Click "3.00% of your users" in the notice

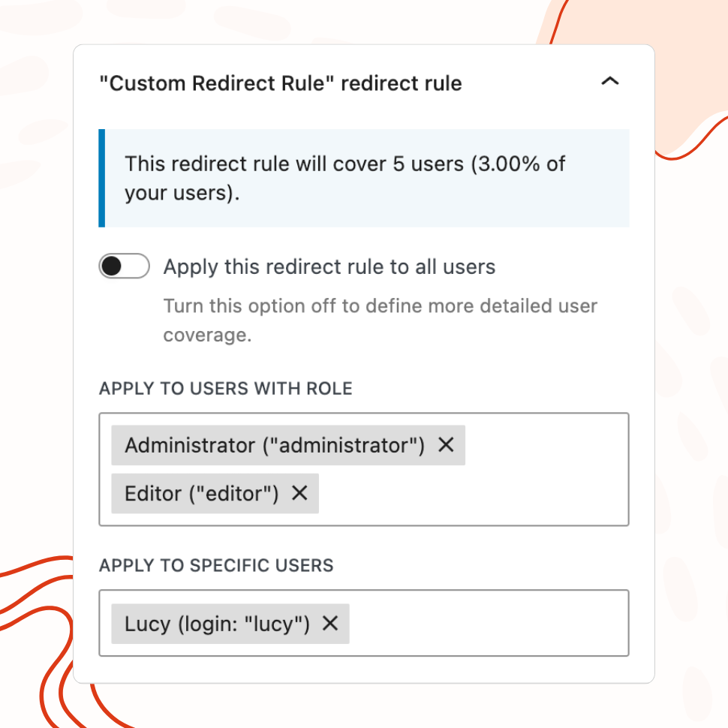(x=516, y=164)
